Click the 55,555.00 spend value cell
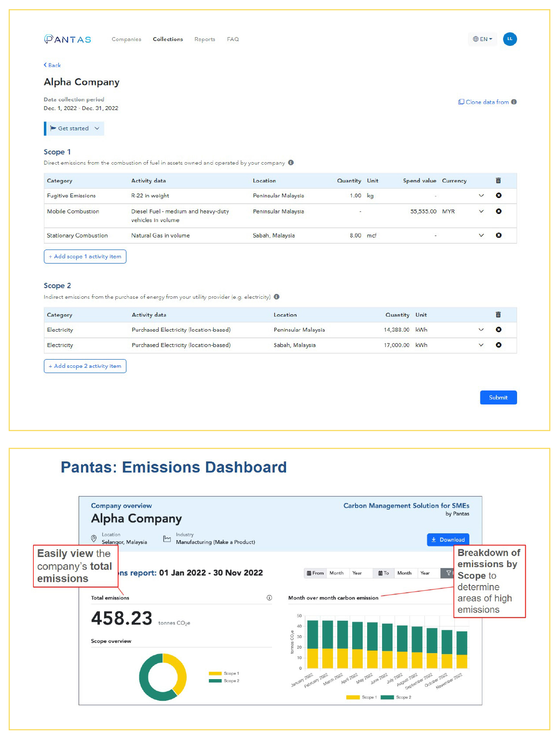560x738 pixels. [423, 211]
